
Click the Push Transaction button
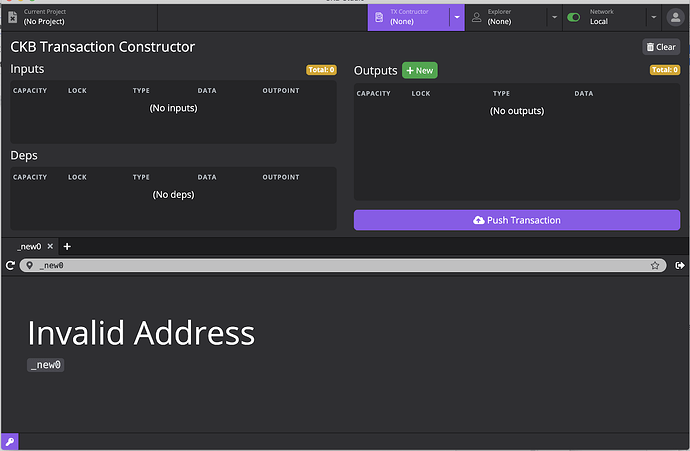[517, 220]
